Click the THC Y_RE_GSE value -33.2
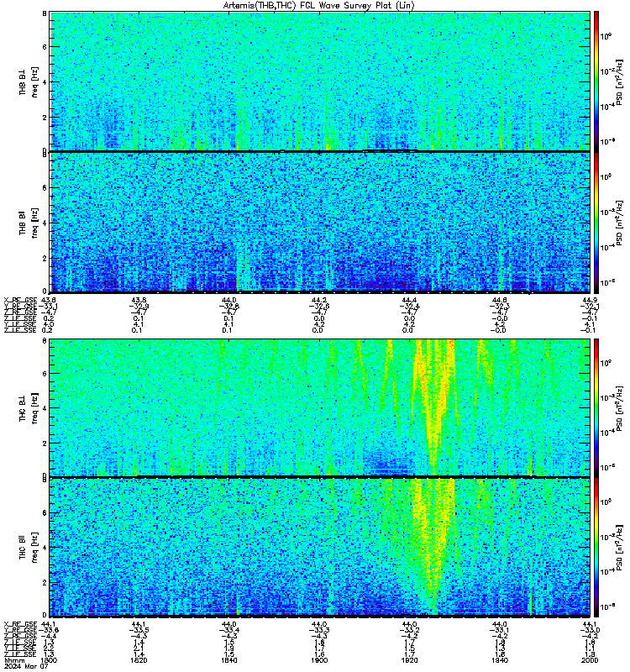This screenshot has width=630, height=672. click(409, 630)
